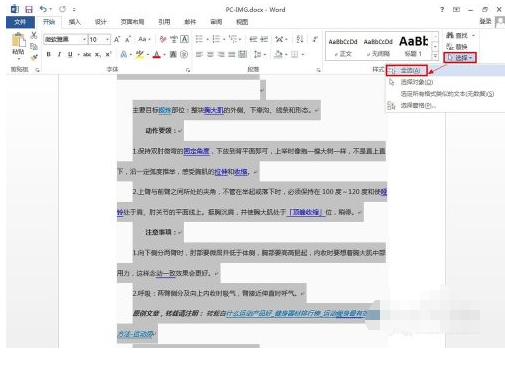
Task: Switch to the 插入 tab
Action: 74,22
